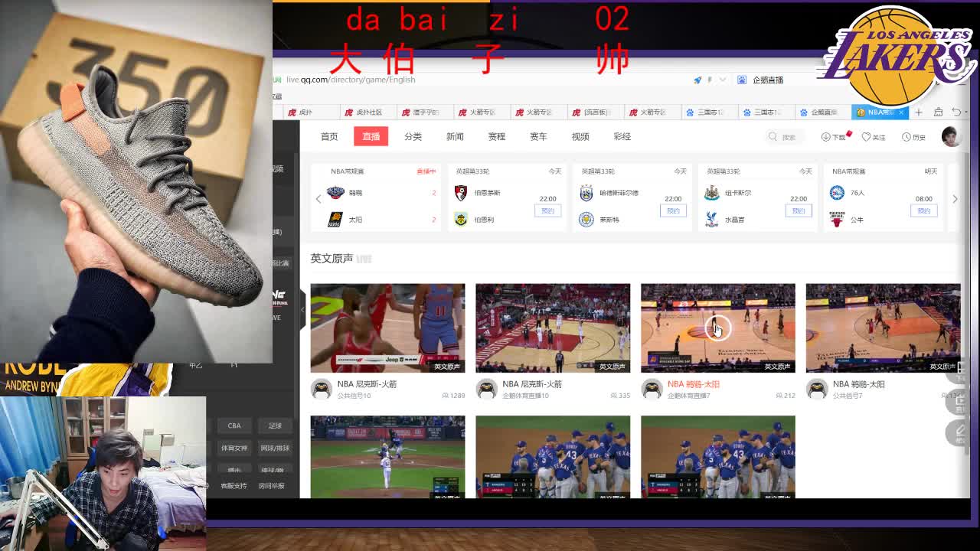Image resolution: width=980 pixels, height=551 pixels.
Task: Click the search field magnifier
Action: [773, 137]
